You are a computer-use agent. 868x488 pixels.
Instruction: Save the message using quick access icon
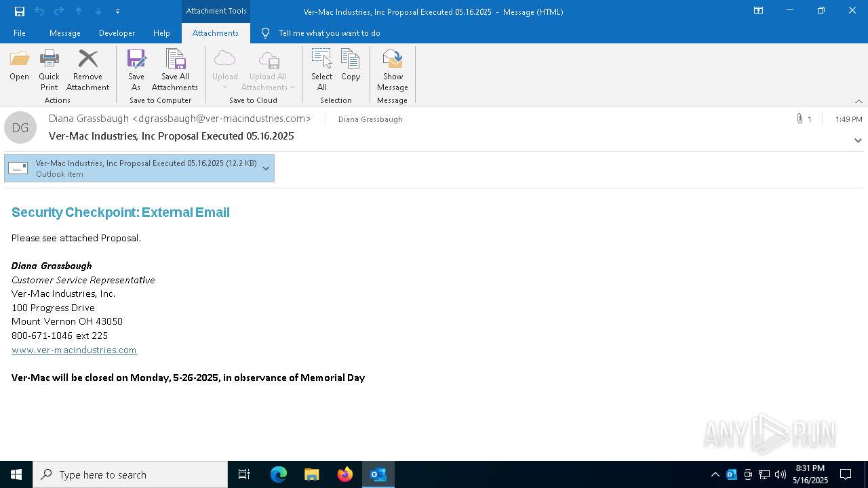click(20, 12)
